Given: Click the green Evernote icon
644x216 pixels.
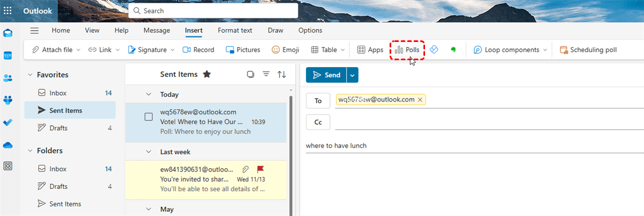Looking at the screenshot, I should click(x=453, y=49).
